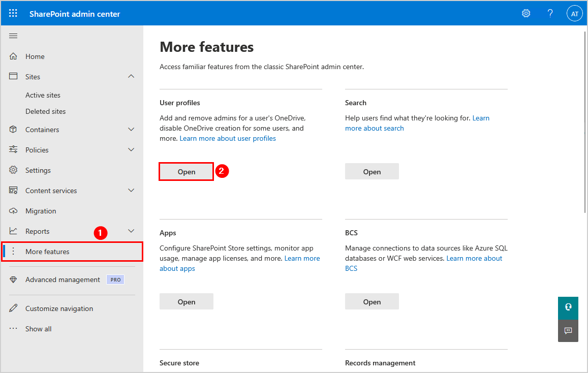Expand the Policies section chevron
The height and width of the screenshot is (373, 588).
pyautogui.click(x=131, y=150)
